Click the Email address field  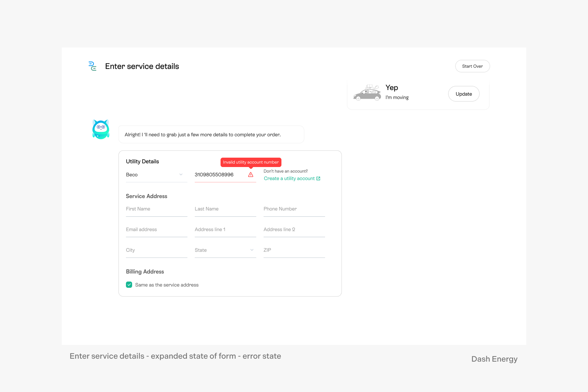tap(156, 230)
